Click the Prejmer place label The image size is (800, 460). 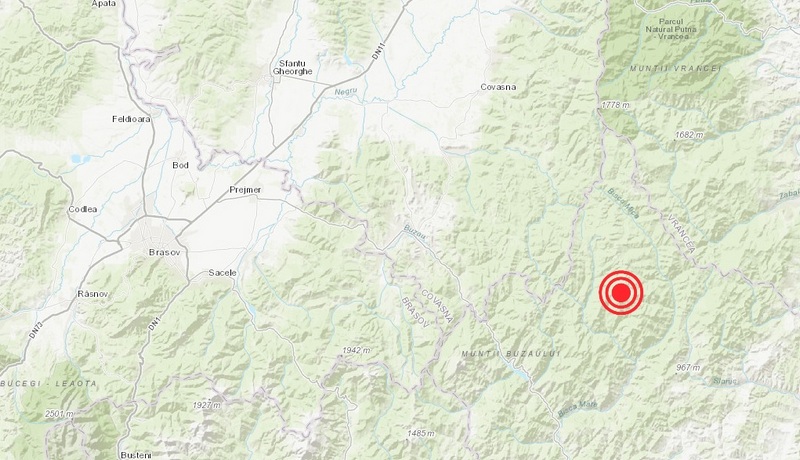point(245,190)
